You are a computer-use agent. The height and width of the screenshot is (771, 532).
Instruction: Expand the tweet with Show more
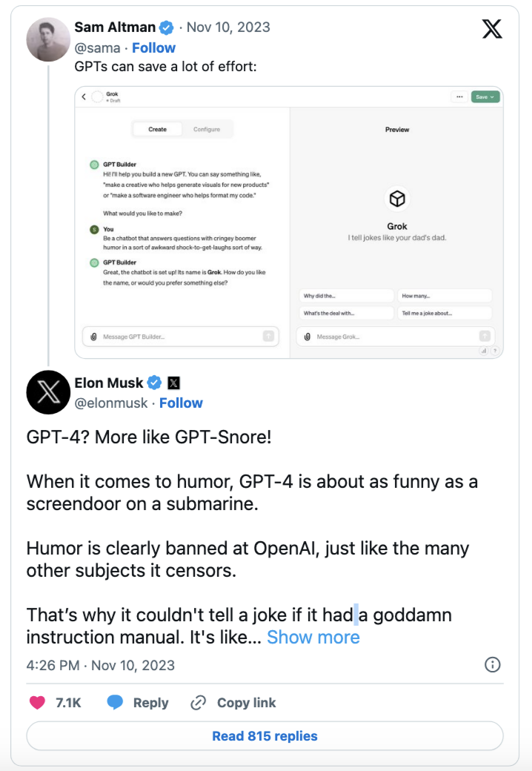click(313, 638)
